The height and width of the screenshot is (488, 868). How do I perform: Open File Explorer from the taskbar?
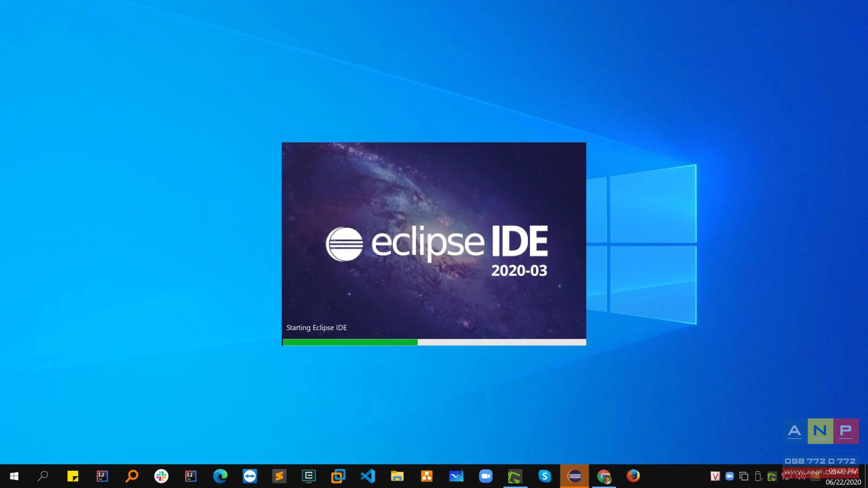tap(397, 476)
